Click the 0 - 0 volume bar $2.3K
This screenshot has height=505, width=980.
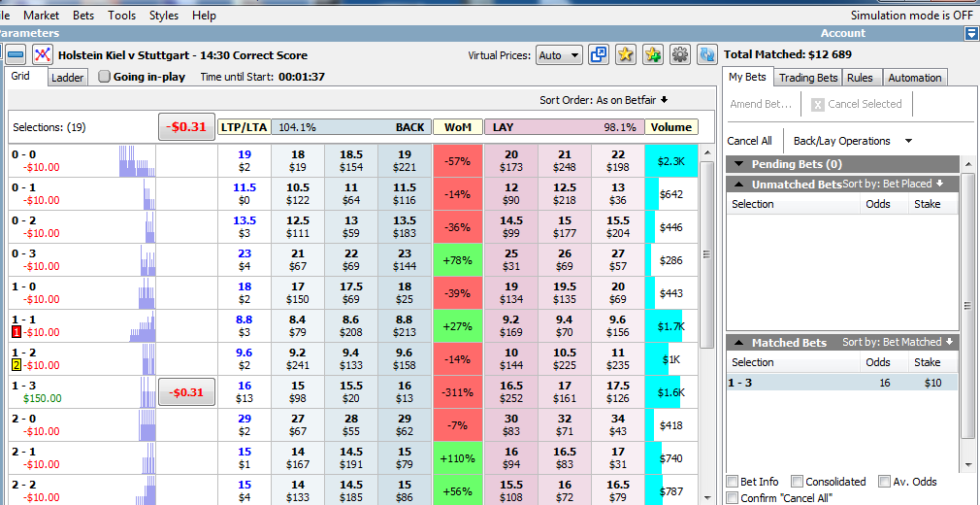tap(671, 161)
